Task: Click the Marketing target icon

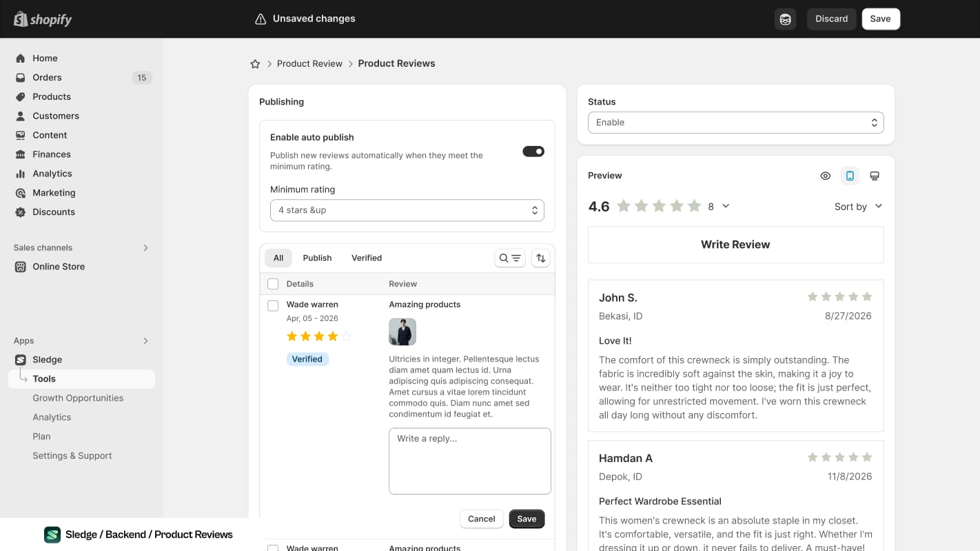Action: (x=21, y=194)
